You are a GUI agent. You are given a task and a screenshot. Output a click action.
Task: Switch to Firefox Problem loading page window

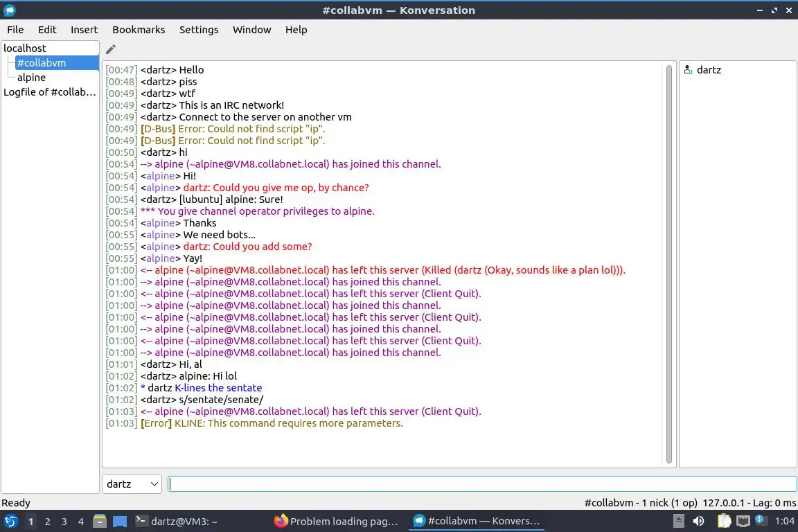(336, 522)
